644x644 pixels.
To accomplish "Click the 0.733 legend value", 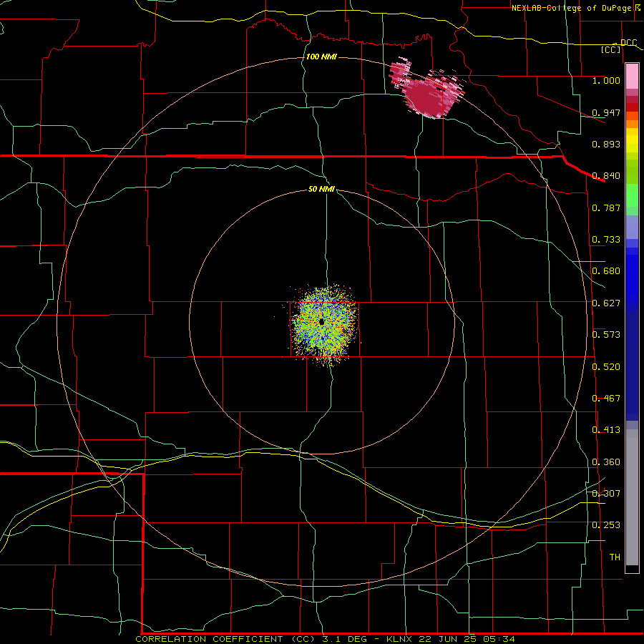I will (x=606, y=240).
